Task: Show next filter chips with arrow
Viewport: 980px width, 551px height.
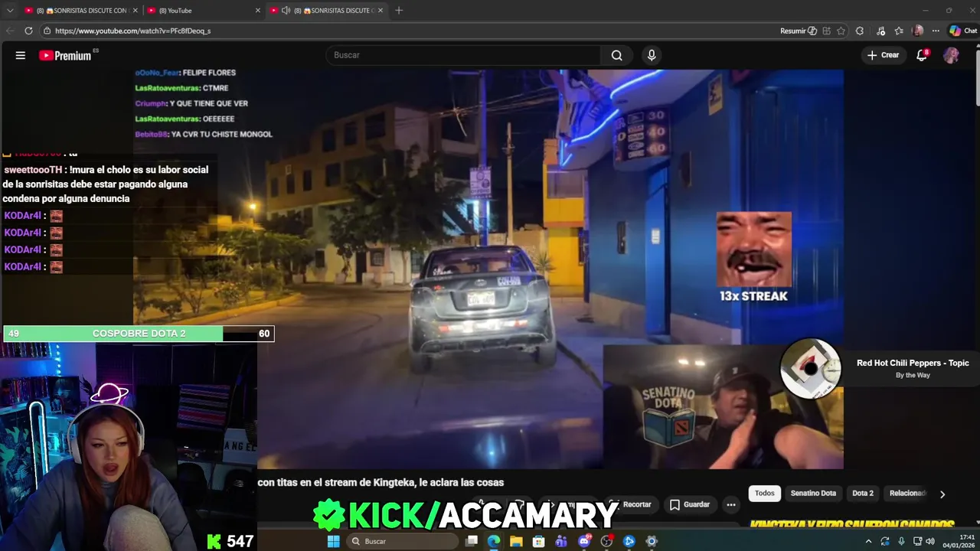Action: pyautogui.click(x=942, y=494)
